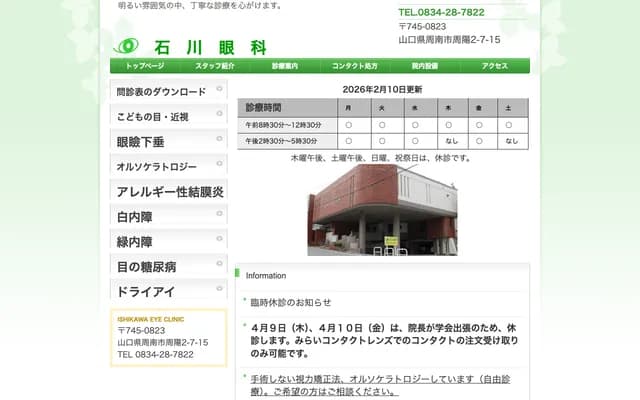Open the スタッフ紹介 nav tab

coord(215,66)
